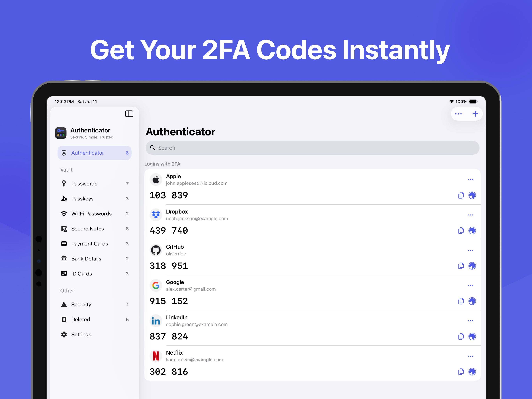
Task: Click alex.carter@gmail.com account text
Action: point(191,289)
